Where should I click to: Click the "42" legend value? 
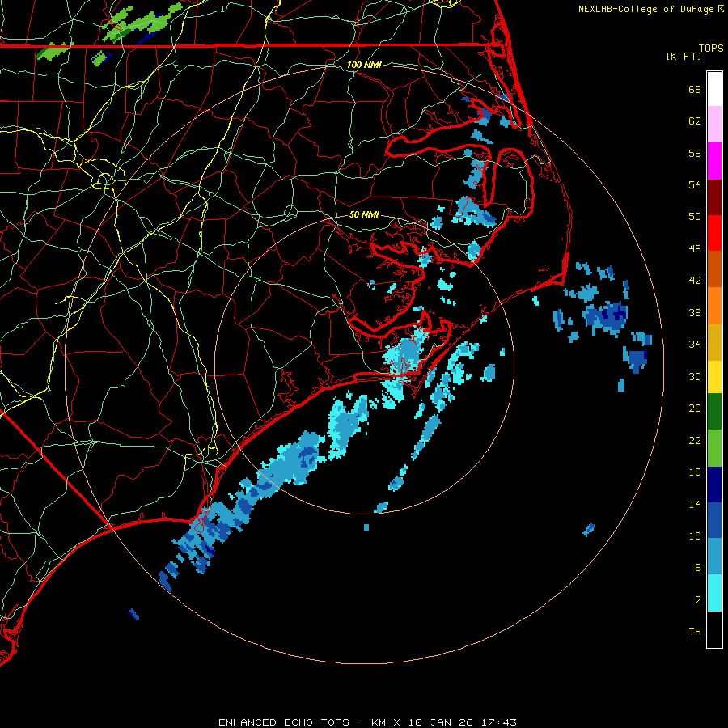[x=695, y=281]
